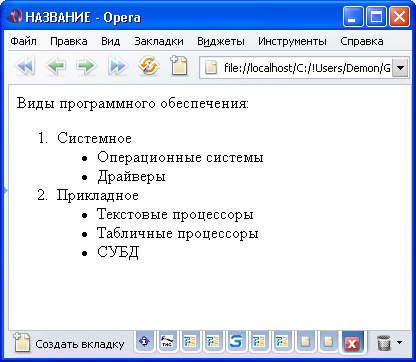The width and height of the screenshot is (416, 362).
Task: Open the address bar dropdown list
Action: 400,68
